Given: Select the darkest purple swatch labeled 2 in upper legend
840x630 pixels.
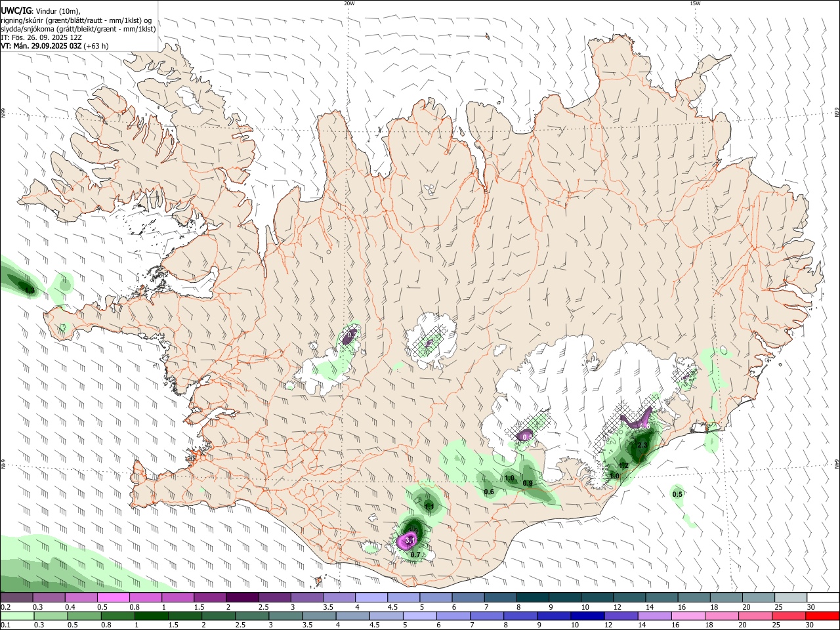Looking at the screenshot, I should click(242, 598).
